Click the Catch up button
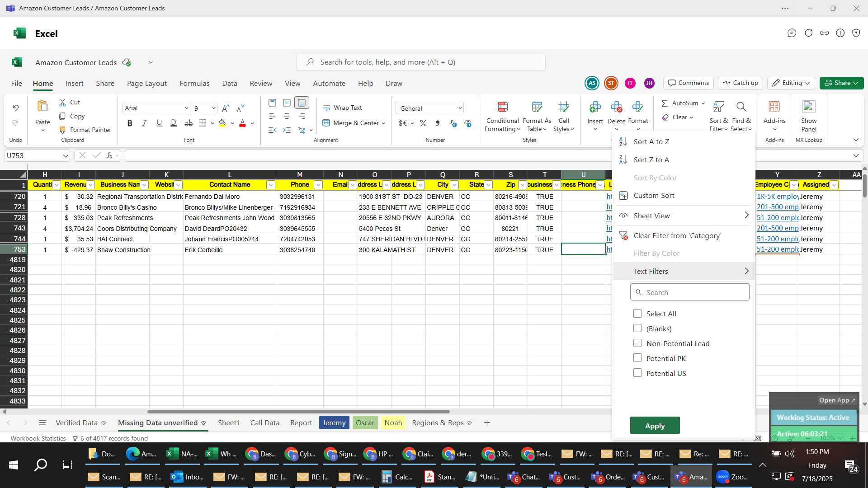Image resolution: width=868 pixels, height=488 pixels. click(740, 83)
